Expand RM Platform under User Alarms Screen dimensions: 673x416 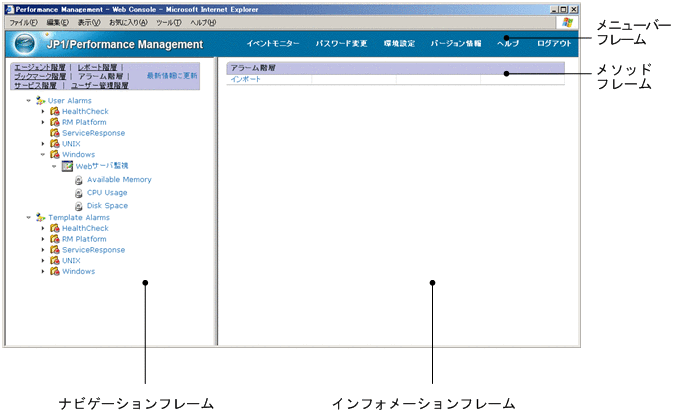click(42, 122)
